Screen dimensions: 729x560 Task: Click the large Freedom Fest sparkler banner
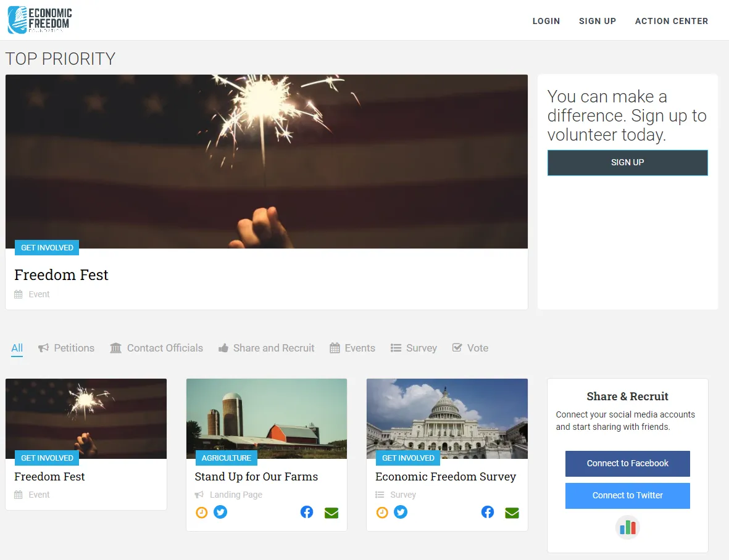click(267, 161)
